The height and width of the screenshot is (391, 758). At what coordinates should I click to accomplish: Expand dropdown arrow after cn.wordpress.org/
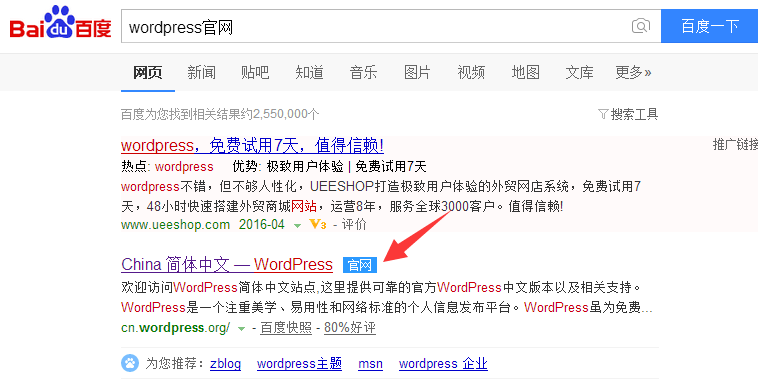point(241,329)
